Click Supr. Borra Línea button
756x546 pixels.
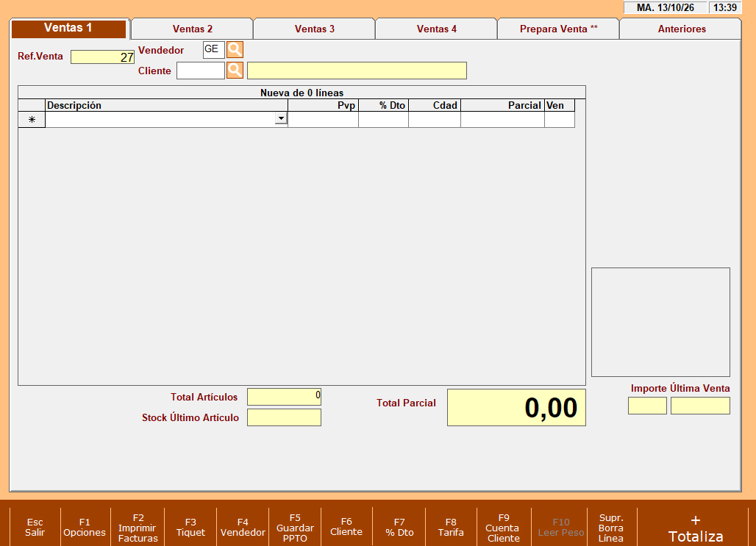pos(611,527)
